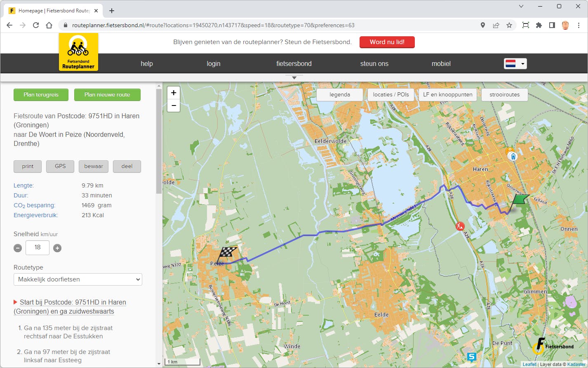The width and height of the screenshot is (588, 368).
Task: Share the route with deel button
Action: pos(127,166)
